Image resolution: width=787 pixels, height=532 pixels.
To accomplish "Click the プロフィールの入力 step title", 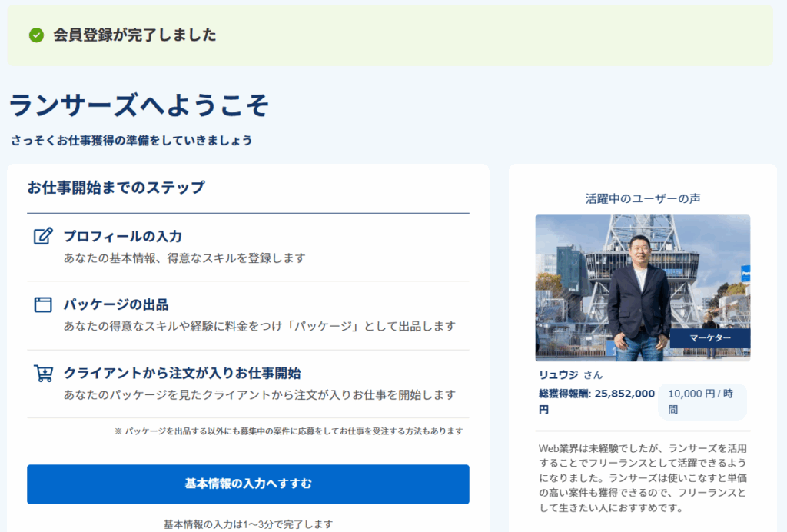I will (122, 236).
